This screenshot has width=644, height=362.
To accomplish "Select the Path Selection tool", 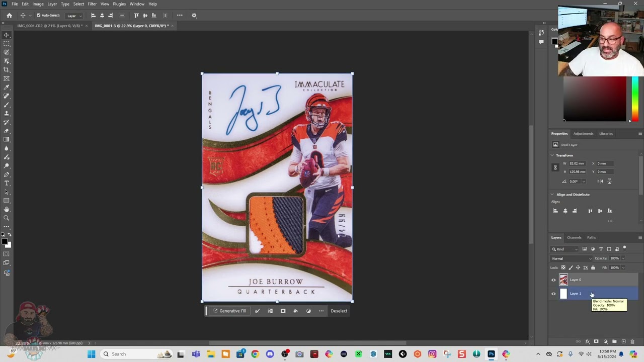I will [x=7, y=192].
